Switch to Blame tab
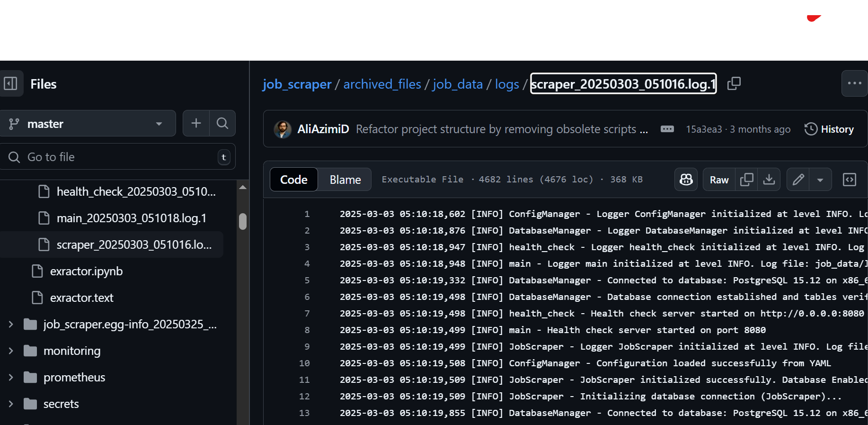Viewport: 868px width, 425px height. pos(345,180)
